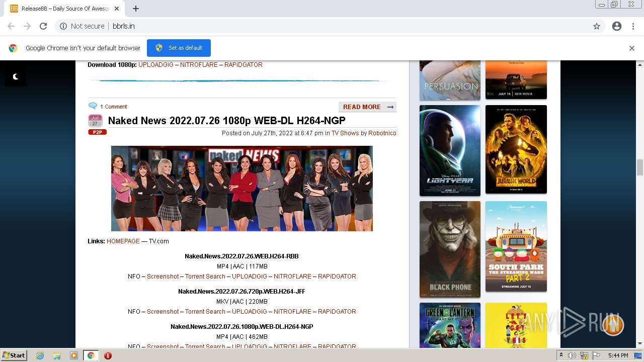Bookmark this page with the star icon

pyautogui.click(x=597, y=26)
